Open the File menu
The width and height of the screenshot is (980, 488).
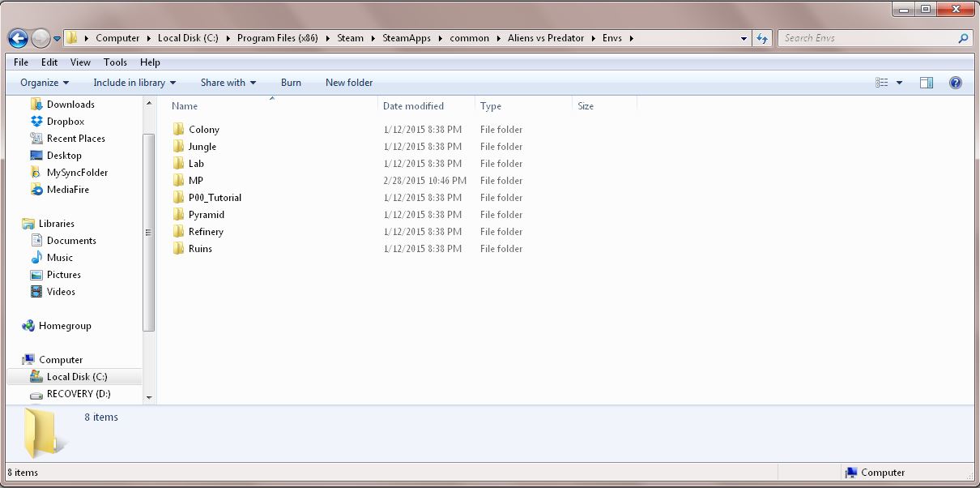click(21, 62)
